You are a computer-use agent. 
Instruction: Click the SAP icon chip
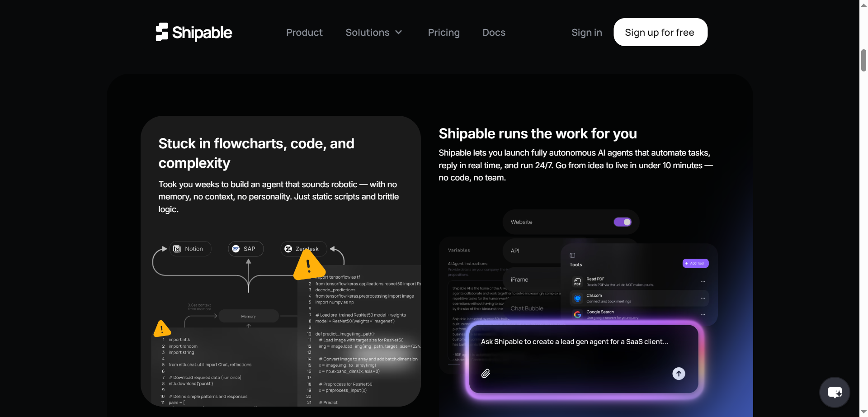[x=245, y=249]
